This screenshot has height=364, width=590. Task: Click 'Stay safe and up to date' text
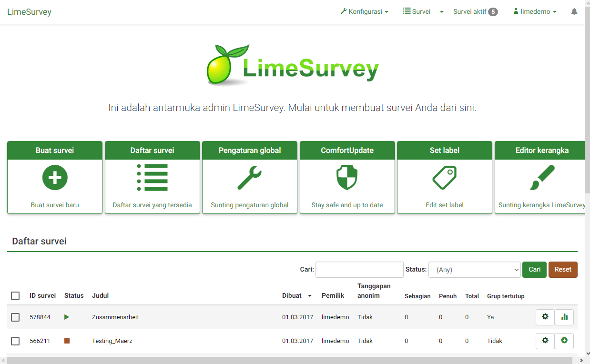[x=347, y=205]
